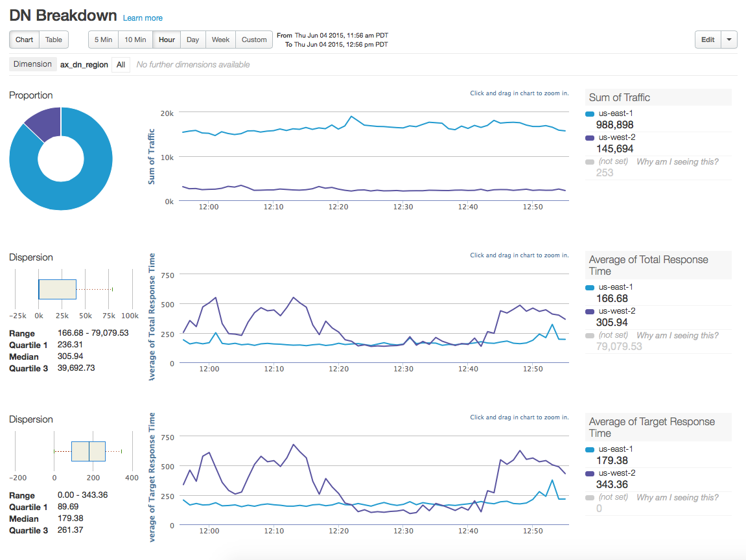Image resolution: width=746 pixels, height=560 pixels.
Task: Select the Hour time range
Action: [x=167, y=40]
